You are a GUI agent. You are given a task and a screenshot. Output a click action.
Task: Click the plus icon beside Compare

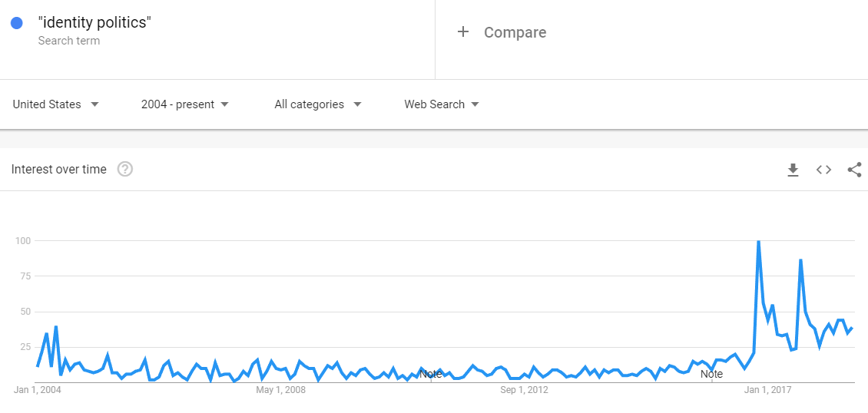(x=462, y=32)
